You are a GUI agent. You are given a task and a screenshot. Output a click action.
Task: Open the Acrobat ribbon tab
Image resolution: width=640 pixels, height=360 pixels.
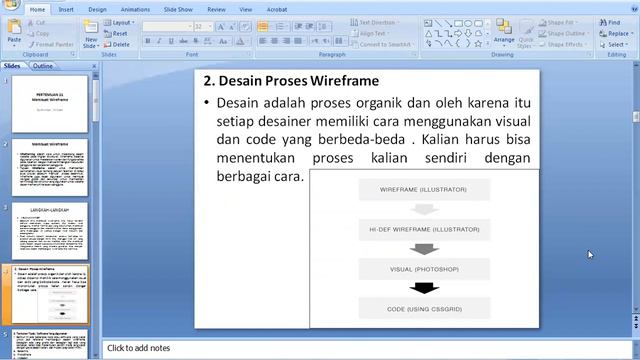pyautogui.click(x=277, y=9)
